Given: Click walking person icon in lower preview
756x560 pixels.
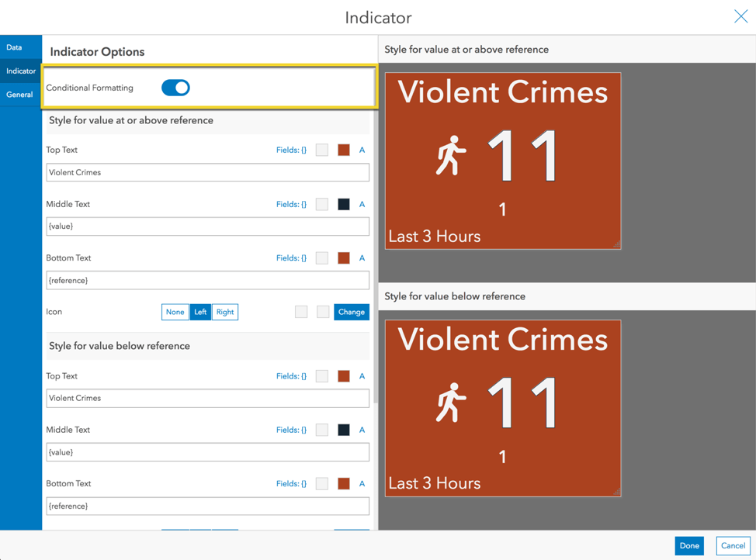Looking at the screenshot, I should coord(451,403).
